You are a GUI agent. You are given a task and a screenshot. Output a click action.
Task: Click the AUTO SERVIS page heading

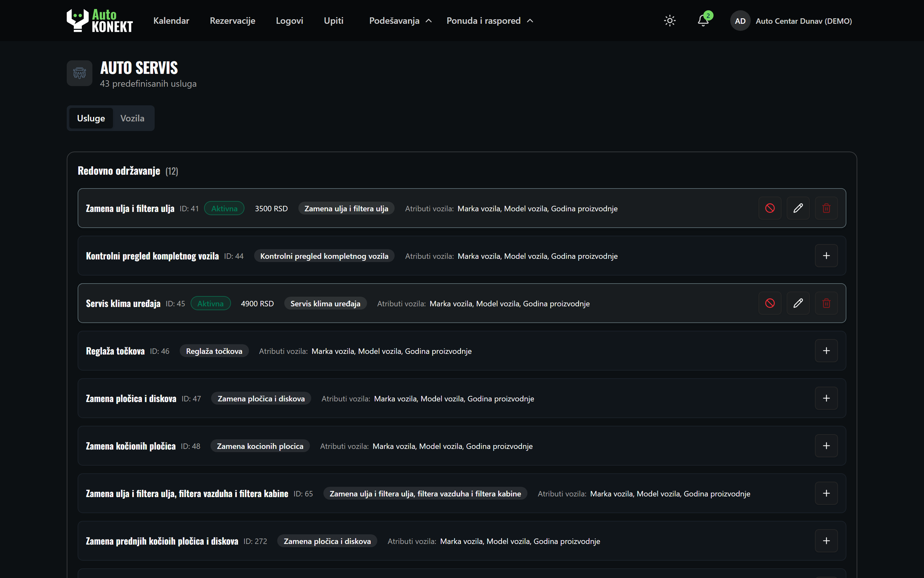coord(139,68)
